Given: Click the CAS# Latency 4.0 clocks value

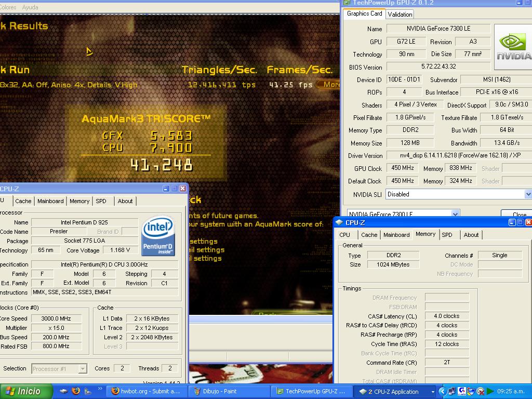Looking at the screenshot, I should pos(446,316).
